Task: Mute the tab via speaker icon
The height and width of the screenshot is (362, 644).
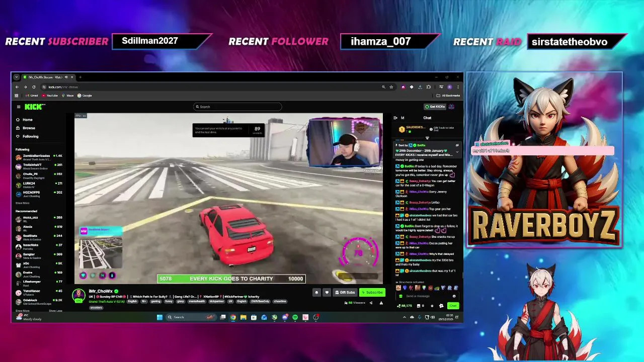Action: (66, 77)
